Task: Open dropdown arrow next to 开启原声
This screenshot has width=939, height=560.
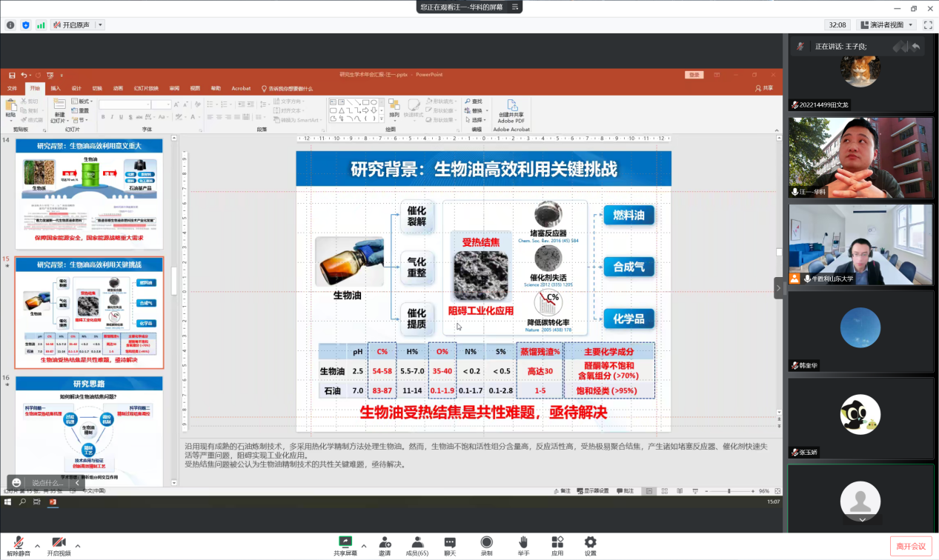Action: [x=101, y=24]
